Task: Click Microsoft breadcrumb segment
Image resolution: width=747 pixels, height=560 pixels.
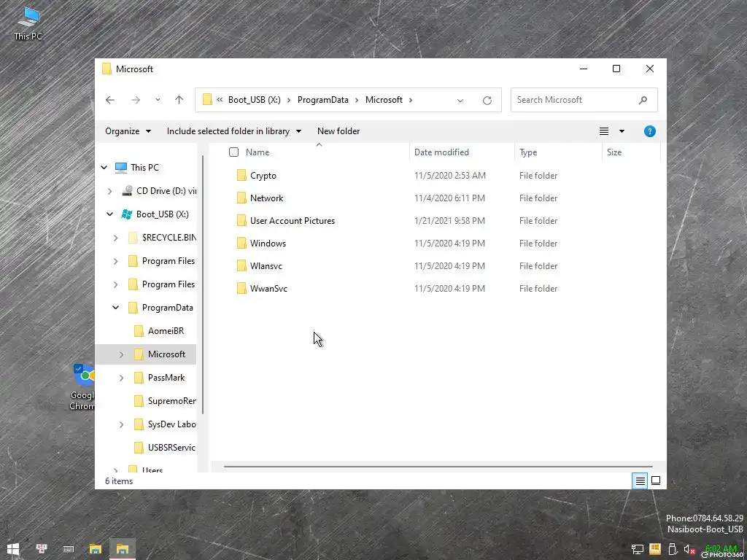Action: tap(384, 100)
